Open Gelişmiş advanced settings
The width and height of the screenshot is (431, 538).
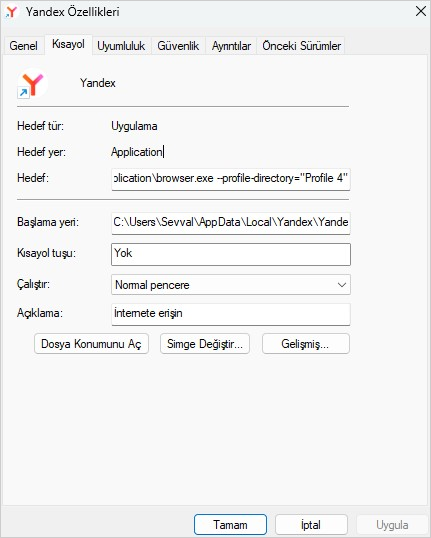coord(306,343)
